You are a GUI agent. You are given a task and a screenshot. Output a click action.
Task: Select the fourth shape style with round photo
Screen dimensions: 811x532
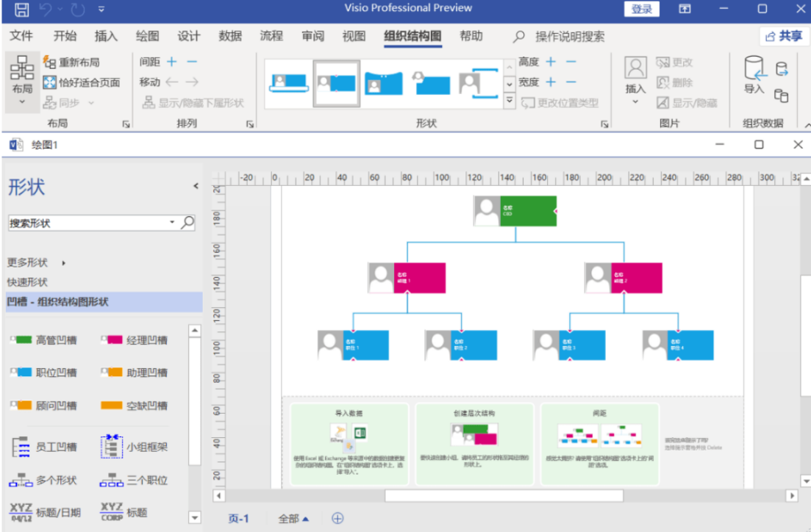(x=431, y=83)
